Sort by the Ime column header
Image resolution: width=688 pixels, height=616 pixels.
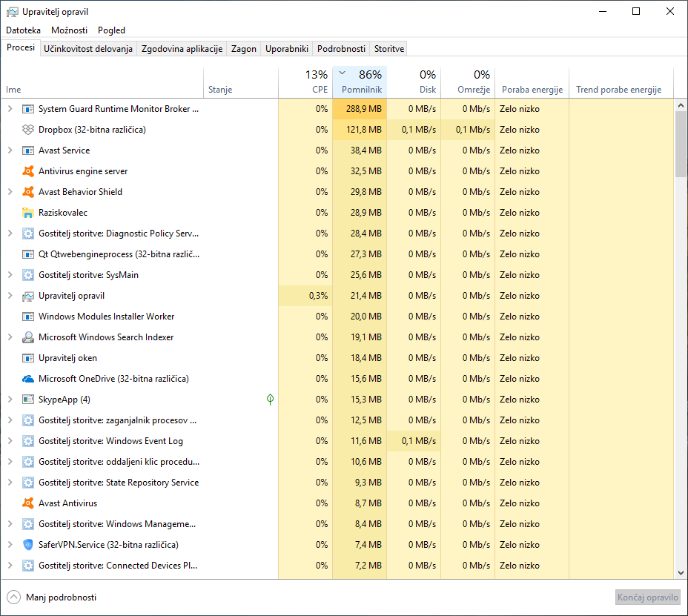(102, 82)
